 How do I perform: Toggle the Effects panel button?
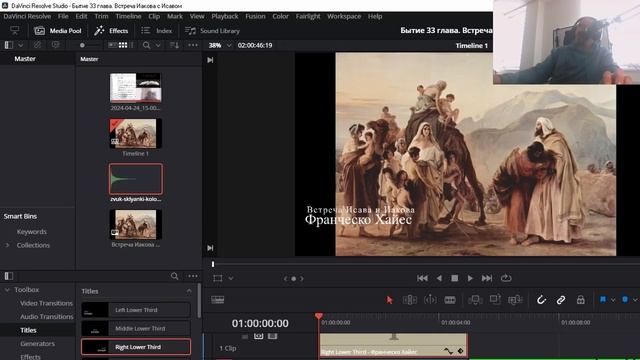(111, 31)
